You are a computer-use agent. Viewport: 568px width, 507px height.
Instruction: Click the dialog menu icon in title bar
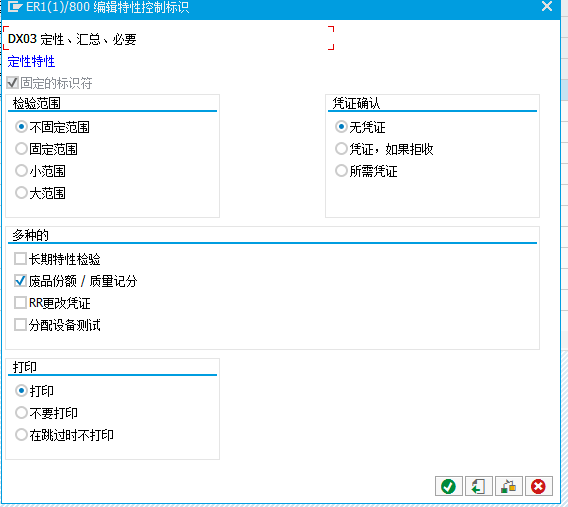[x=14, y=7]
